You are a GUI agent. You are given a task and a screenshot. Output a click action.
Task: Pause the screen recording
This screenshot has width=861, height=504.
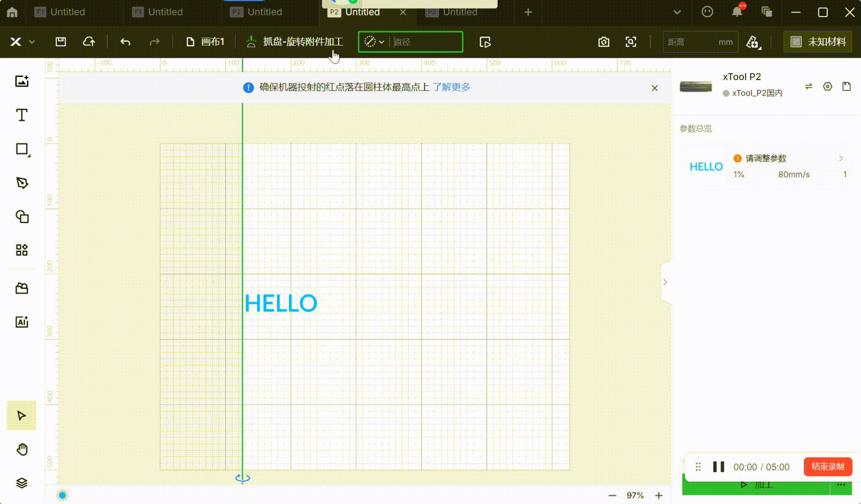[x=719, y=467]
